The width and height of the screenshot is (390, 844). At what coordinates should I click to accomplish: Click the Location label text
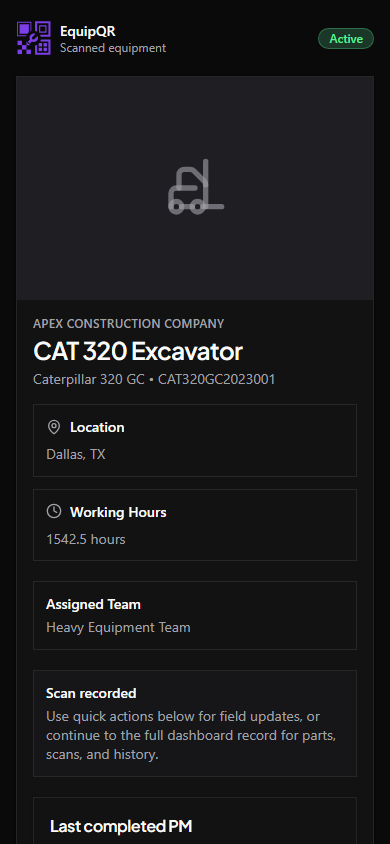click(x=97, y=427)
